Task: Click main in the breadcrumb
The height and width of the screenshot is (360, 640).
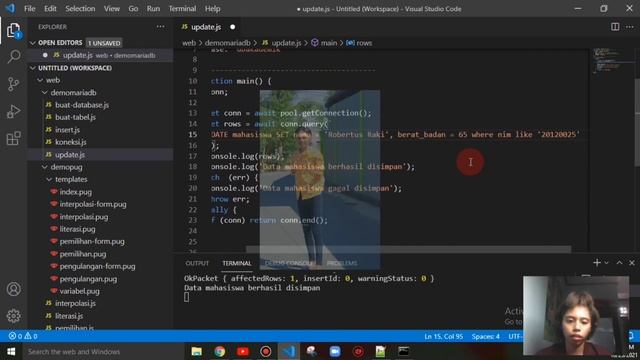Action: pyautogui.click(x=329, y=43)
